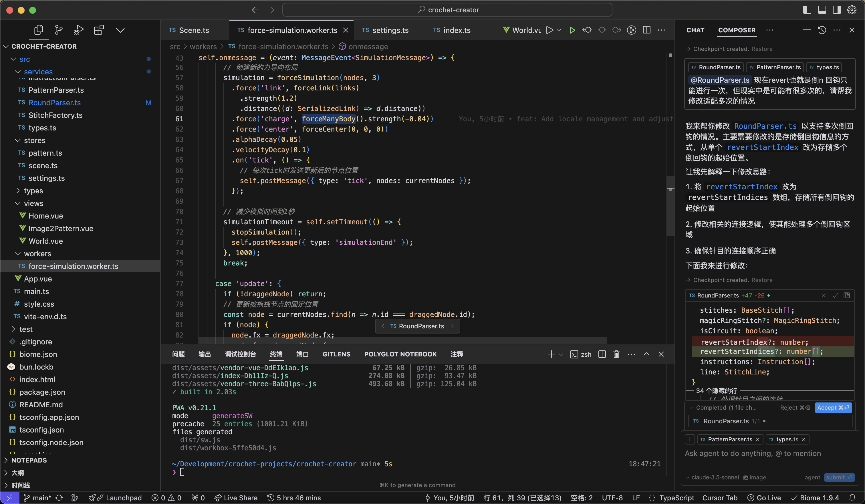Open editor More Actions ellipsis
The image size is (865, 504).
(661, 30)
